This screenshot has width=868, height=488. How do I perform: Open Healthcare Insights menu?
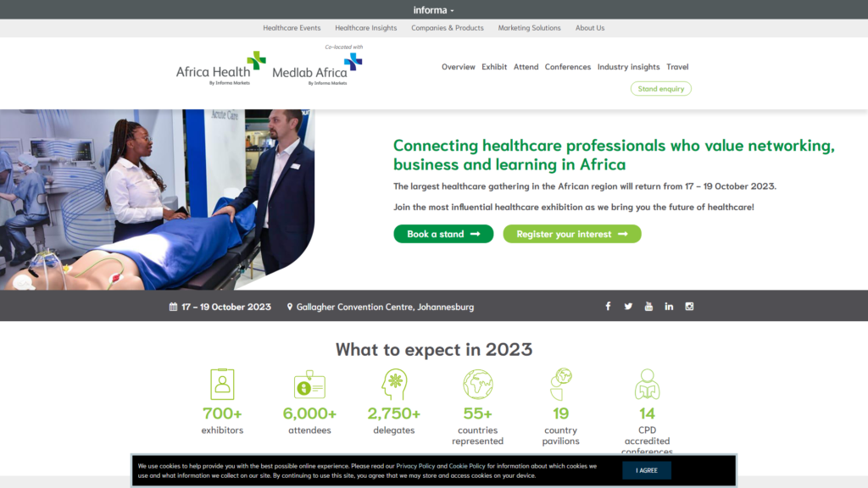click(366, 28)
